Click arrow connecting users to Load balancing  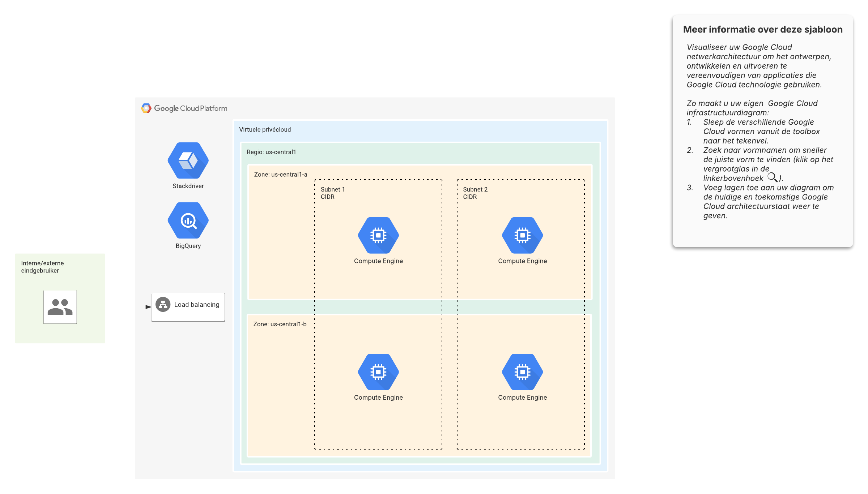pos(114,307)
